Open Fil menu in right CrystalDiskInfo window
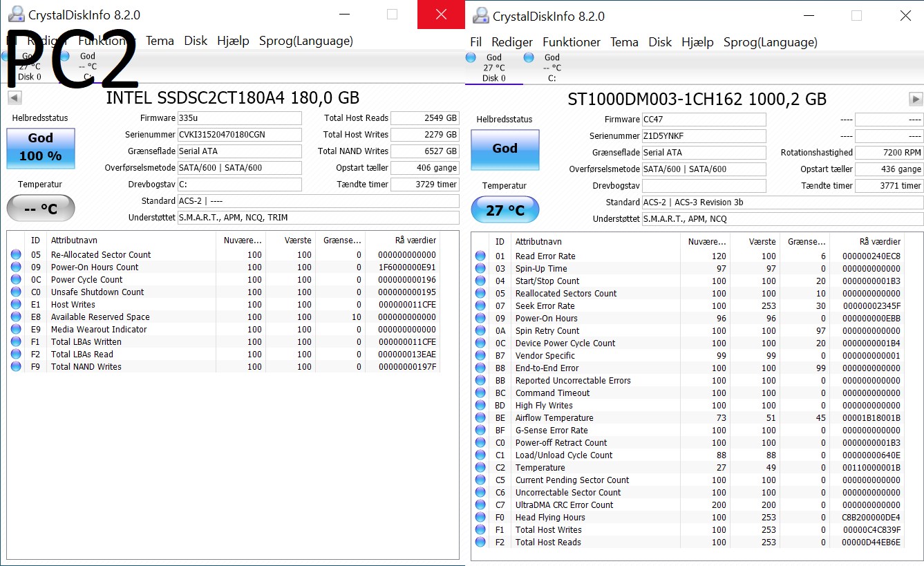The image size is (924, 566). (x=475, y=42)
